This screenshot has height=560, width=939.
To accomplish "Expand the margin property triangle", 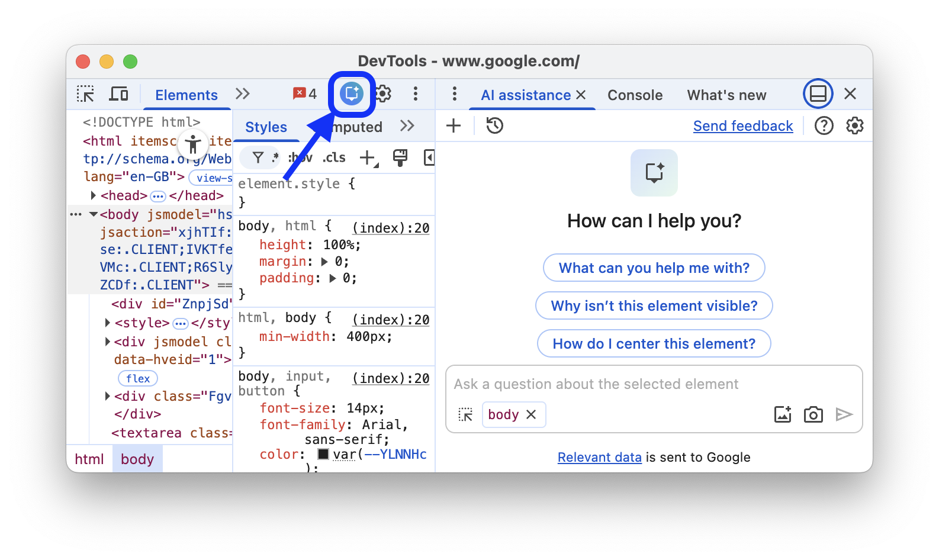I will point(324,262).
